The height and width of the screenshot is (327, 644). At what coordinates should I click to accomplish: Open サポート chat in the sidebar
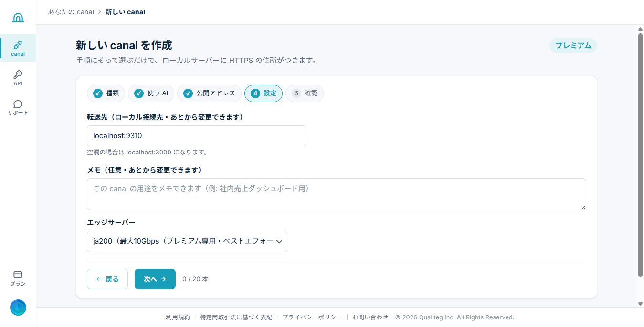pyautogui.click(x=18, y=108)
